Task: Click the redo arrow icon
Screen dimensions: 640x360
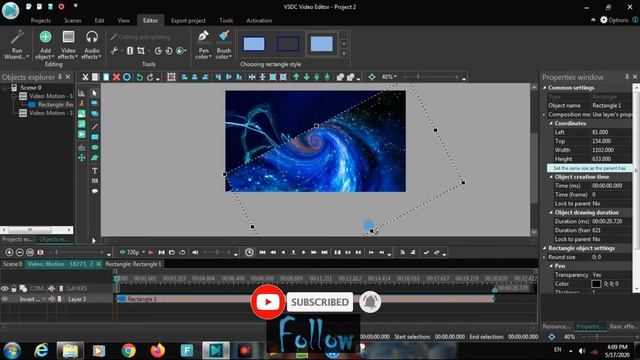Action: (x=150, y=77)
